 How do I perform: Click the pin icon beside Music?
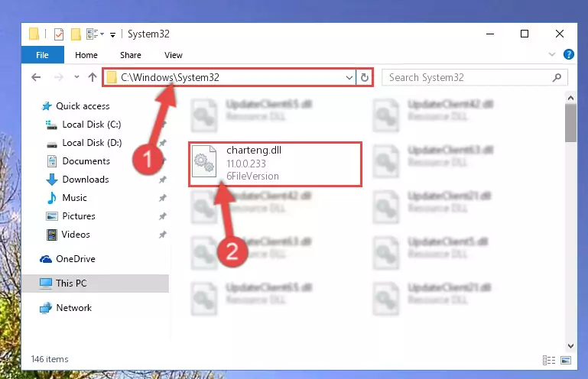[162, 198]
